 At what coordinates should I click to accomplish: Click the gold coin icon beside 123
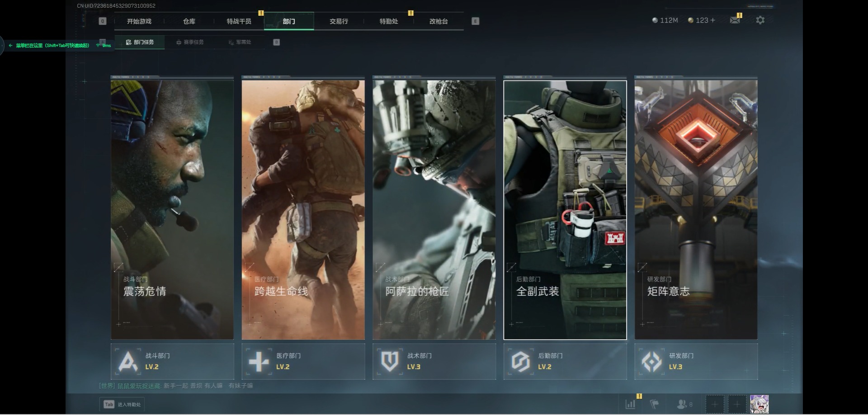coord(690,20)
